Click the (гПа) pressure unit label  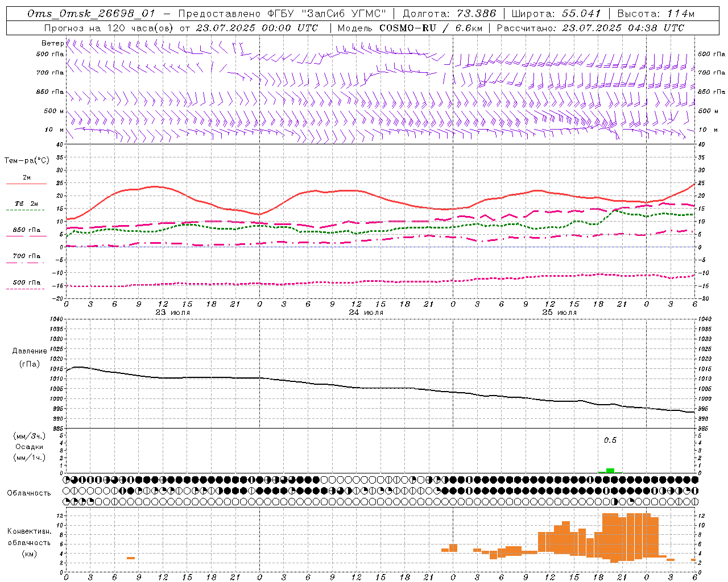point(30,364)
